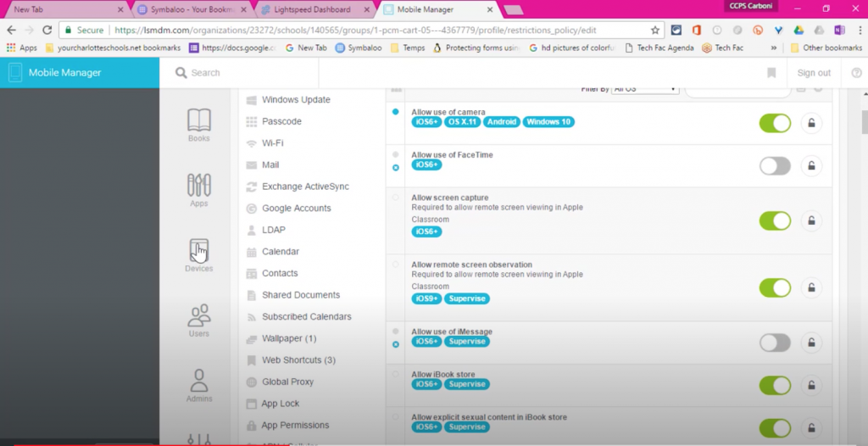Open the Temps bookmark folder
868x446 pixels.
coord(408,47)
